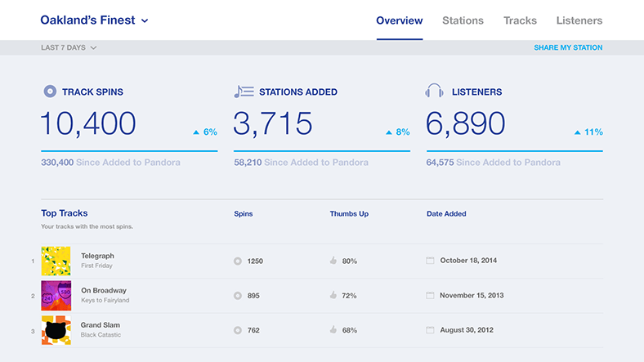The width and height of the screenshot is (644, 362).
Task: Sort by the Spins column header
Action: point(244,214)
